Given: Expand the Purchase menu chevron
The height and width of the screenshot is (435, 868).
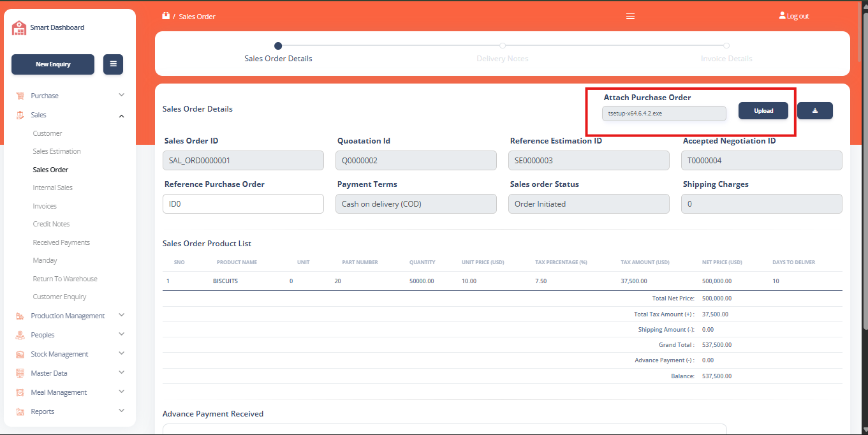Looking at the screenshot, I should pyautogui.click(x=122, y=95).
